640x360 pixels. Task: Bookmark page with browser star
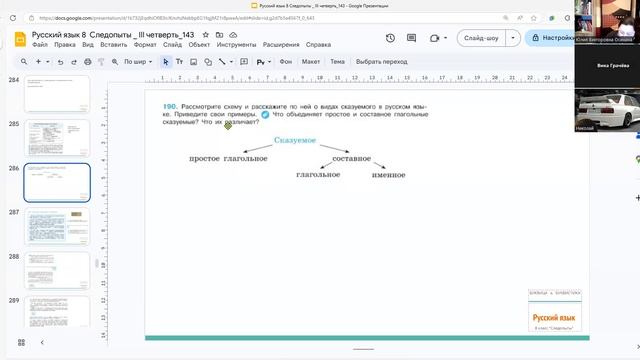(x=533, y=18)
